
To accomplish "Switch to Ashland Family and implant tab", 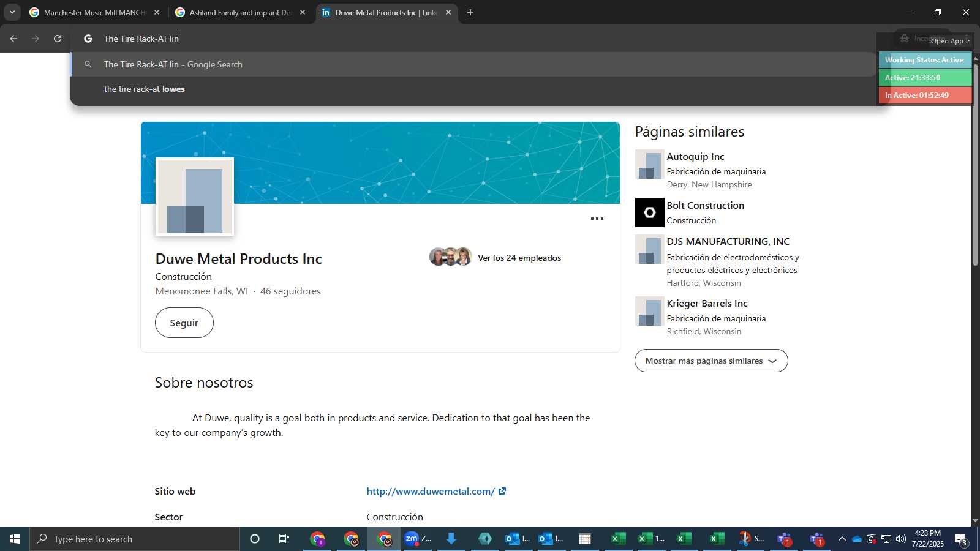I will point(240,12).
